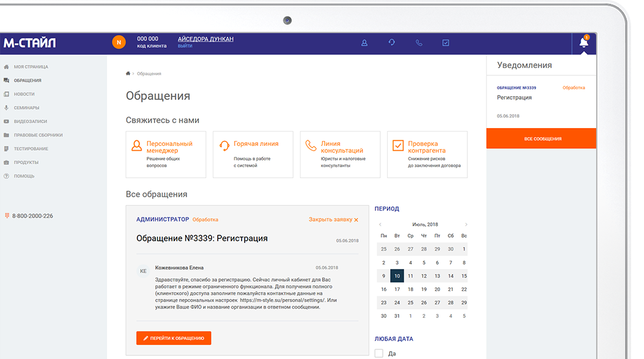Open personal manager icon in header

pyautogui.click(x=364, y=43)
